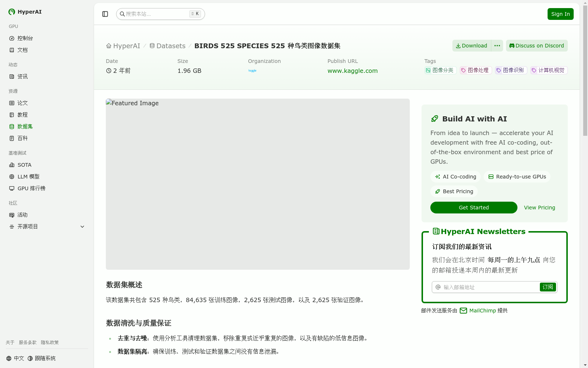This screenshot has height=368, width=588.
Task: Select the 计算机视觉 tag
Action: point(549,70)
